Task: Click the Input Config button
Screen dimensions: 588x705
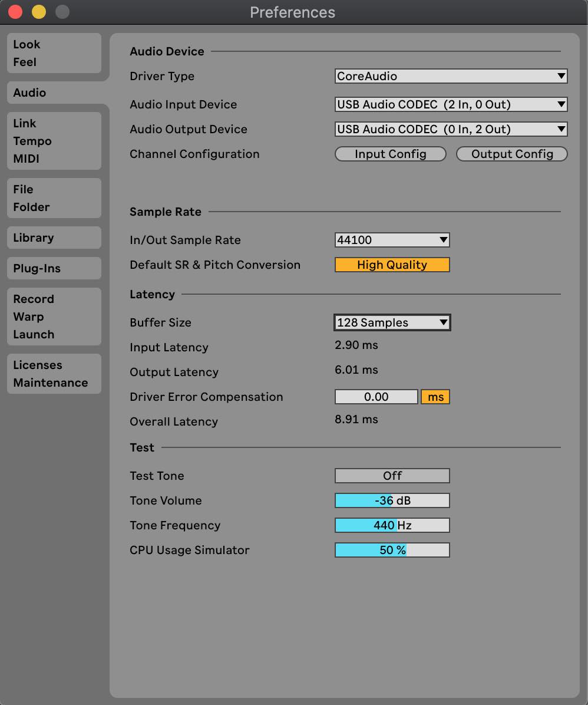Action: pyautogui.click(x=390, y=154)
